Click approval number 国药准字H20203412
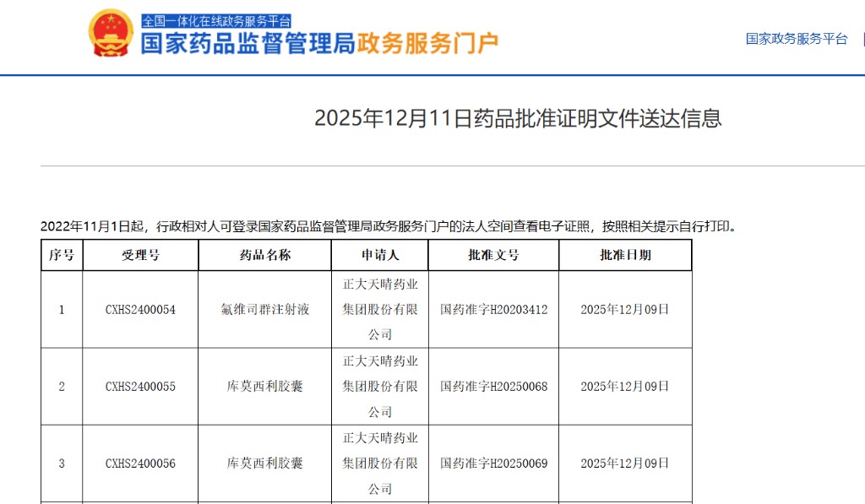Image resolution: width=865 pixels, height=504 pixels. point(493,310)
